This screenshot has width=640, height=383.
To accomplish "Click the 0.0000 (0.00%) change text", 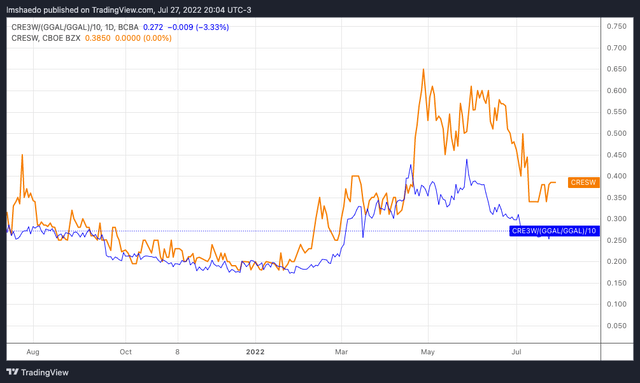I will point(143,38).
